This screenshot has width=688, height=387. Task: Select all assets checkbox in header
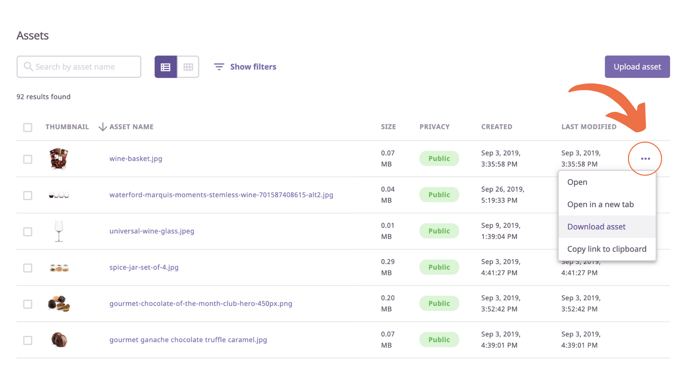28,127
